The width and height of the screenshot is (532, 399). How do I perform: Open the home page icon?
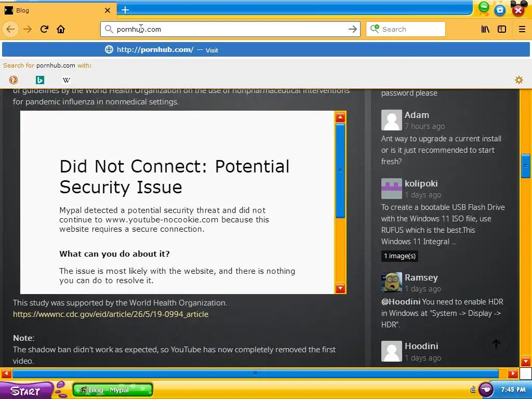coord(61,29)
